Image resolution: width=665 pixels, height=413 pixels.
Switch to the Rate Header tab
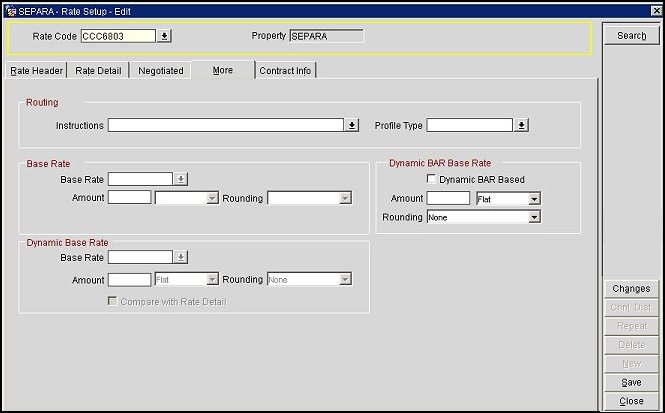pos(37,71)
